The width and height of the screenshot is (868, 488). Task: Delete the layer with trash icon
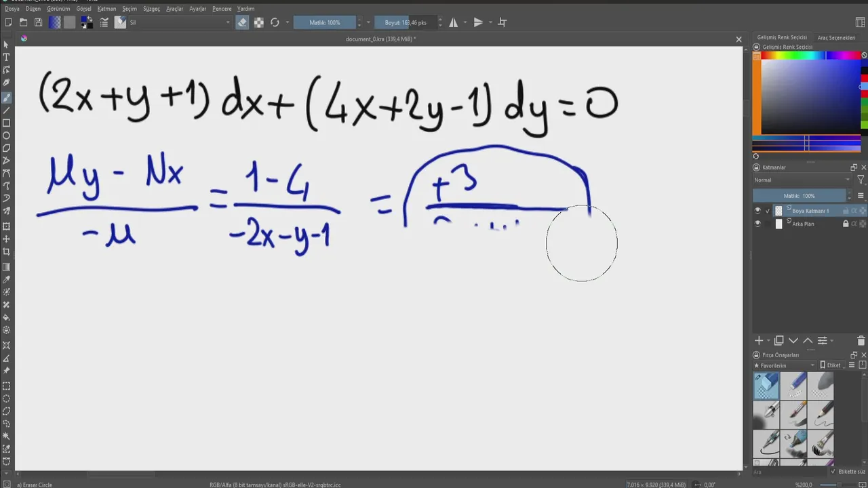click(x=861, y=340)
